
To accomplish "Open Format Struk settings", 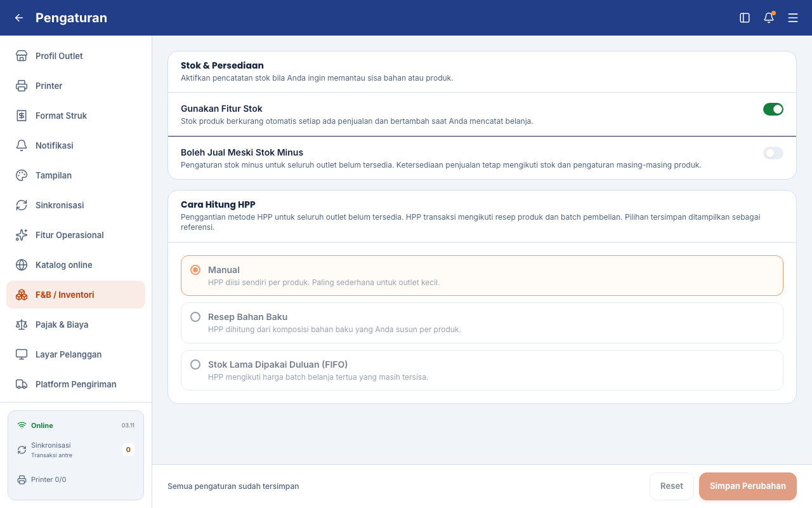I will coord(76,116).
